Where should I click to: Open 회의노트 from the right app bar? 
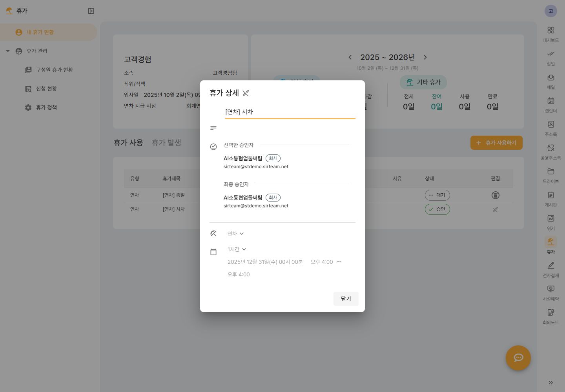551,316
